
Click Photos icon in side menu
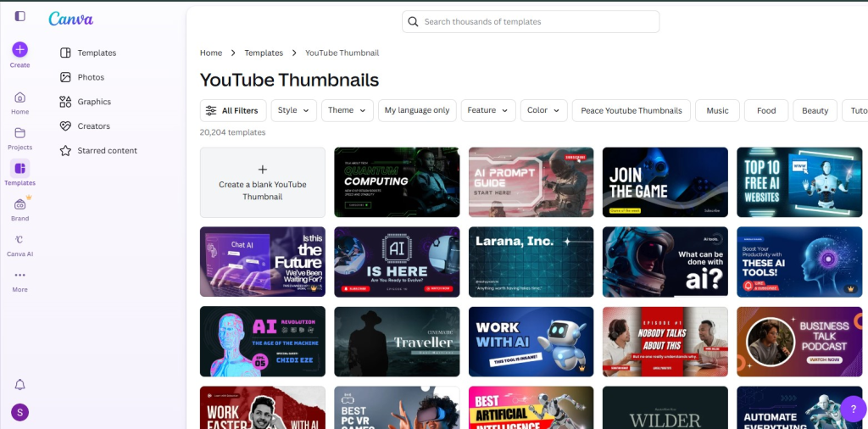click(x=65, y=77)
